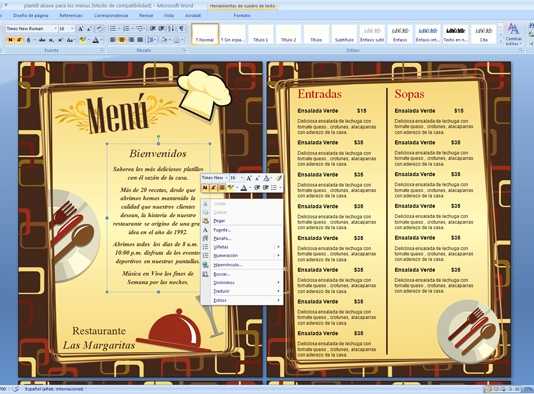Image resolution: width=534 pixels, height=394 pixels.
Task: Click the paragraph shading bucket icon
Action: coord(164,40)
